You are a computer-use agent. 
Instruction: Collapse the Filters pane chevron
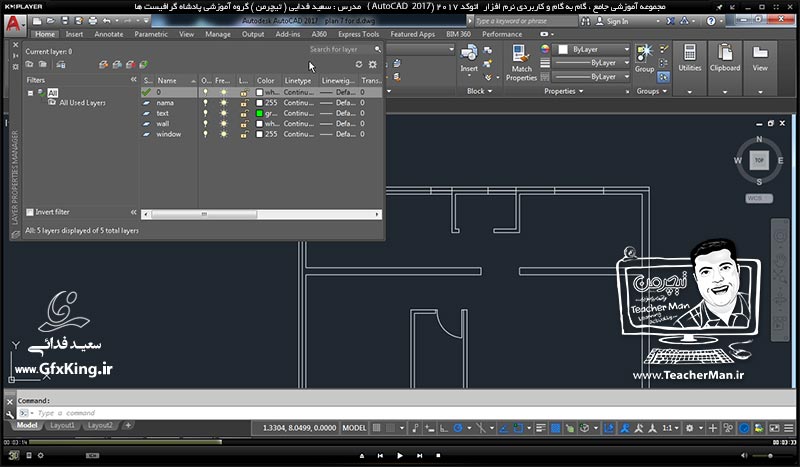tap(134, 80)
